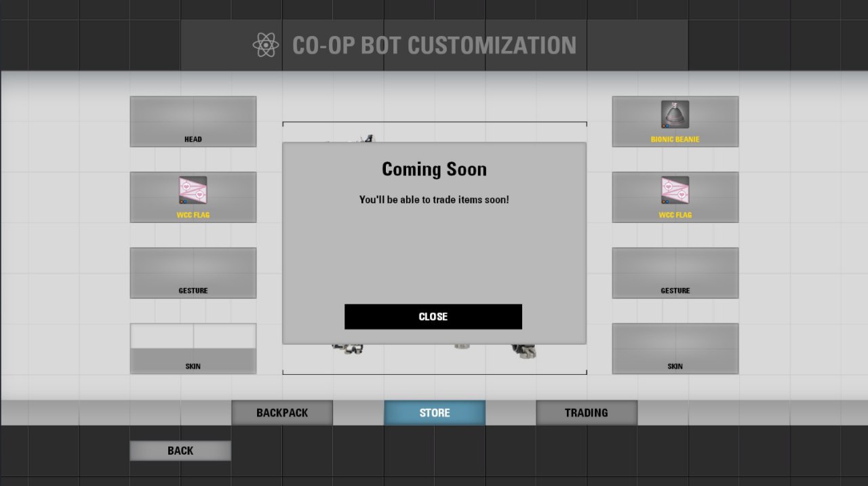Image resolution: width=868 pixels, height=486 pixels.
Task: Click the 'CO-OP BOT CUSTOMIZATION' title text
Action: click(x=434, y=45)
